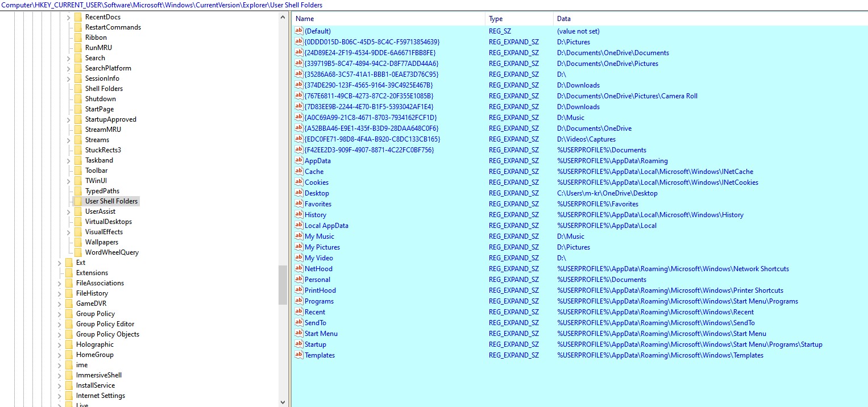868x407 pixels.
Task: Expand the Streams key
Action: (68, 140)
